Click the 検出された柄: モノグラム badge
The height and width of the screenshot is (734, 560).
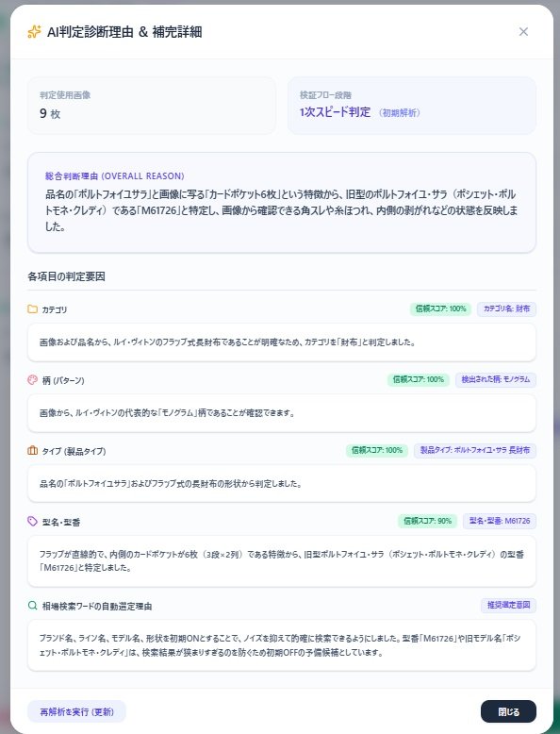(x=496, y=379)
